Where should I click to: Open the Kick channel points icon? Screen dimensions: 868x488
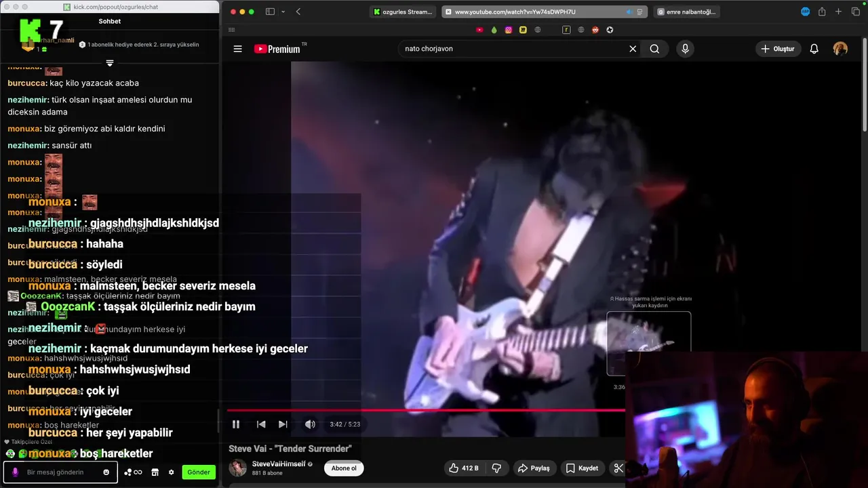[x=133, y=472]
